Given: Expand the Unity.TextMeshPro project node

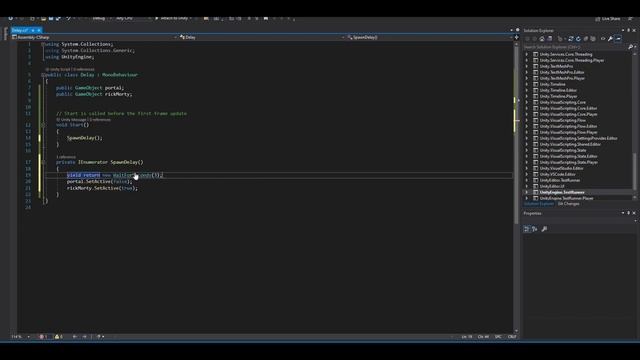Looking at the screenshot, I should (527, 66).
